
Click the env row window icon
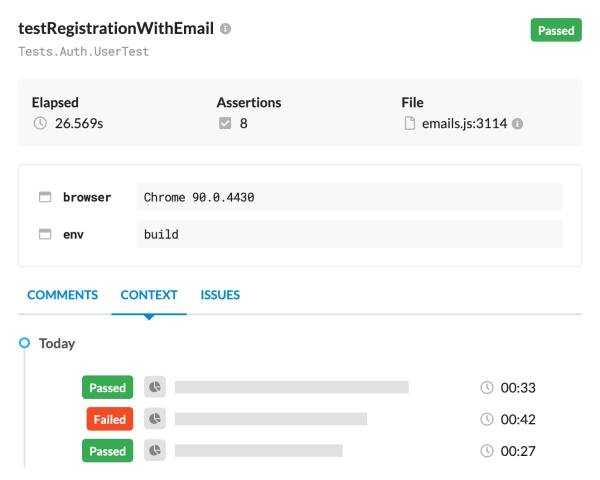pos(45,234)
